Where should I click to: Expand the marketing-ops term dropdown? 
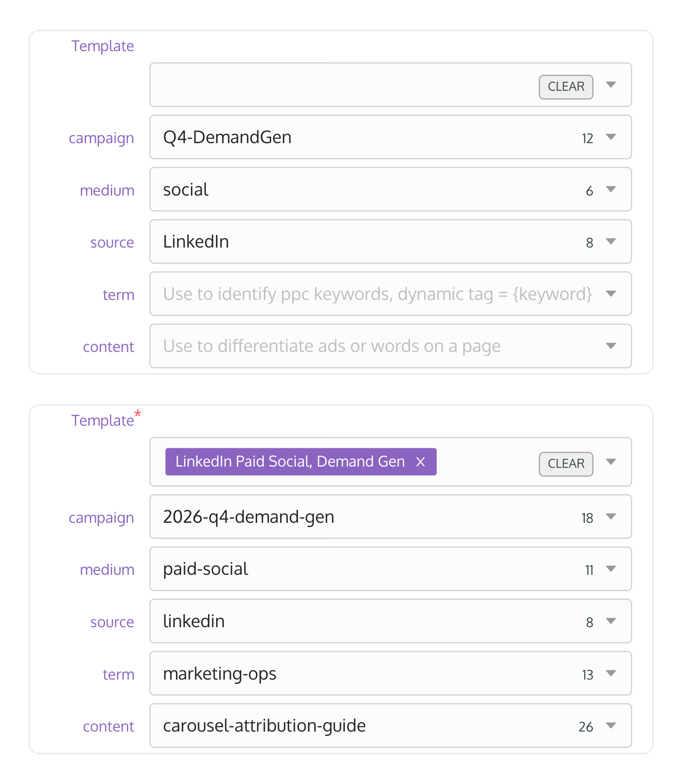click(611, 673)
